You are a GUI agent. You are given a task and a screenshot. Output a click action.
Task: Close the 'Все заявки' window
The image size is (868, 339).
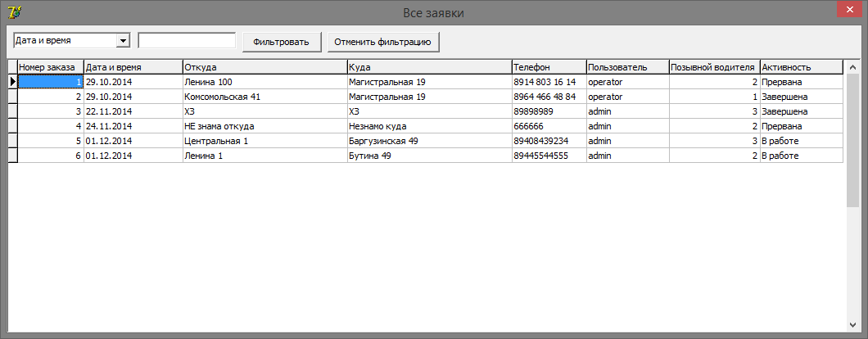(848, 9)
